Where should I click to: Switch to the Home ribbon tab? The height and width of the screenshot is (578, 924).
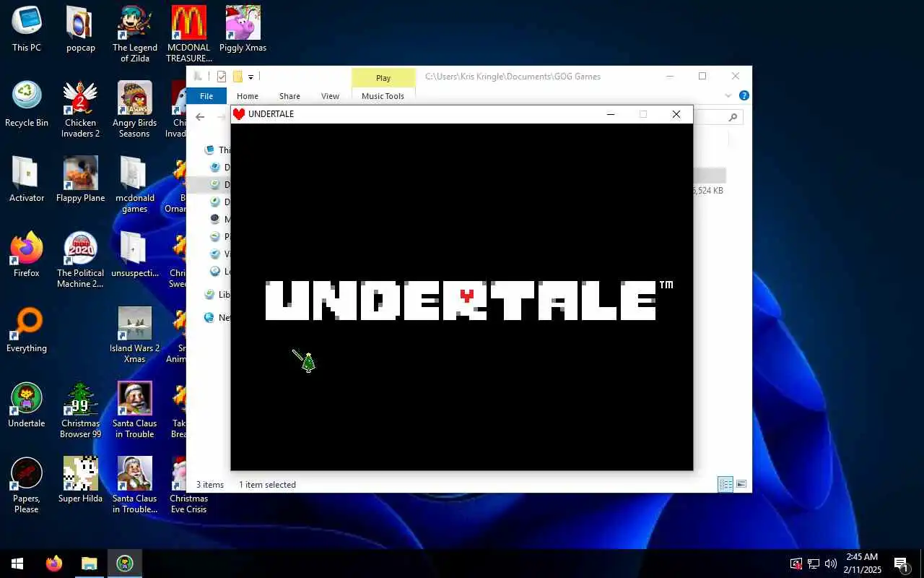(x=248, y=96)
